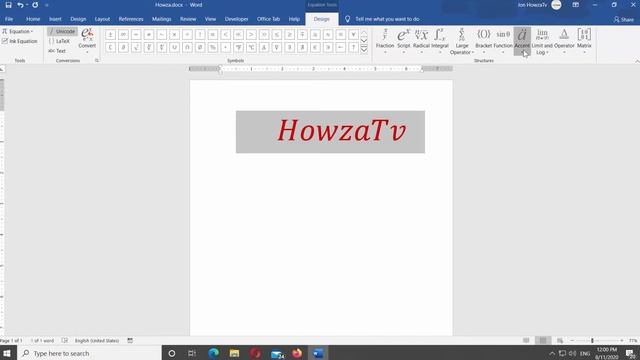Insert the greater-than-or-equal symbol
This screenshot has height=360, width=640.
point(289,35)
